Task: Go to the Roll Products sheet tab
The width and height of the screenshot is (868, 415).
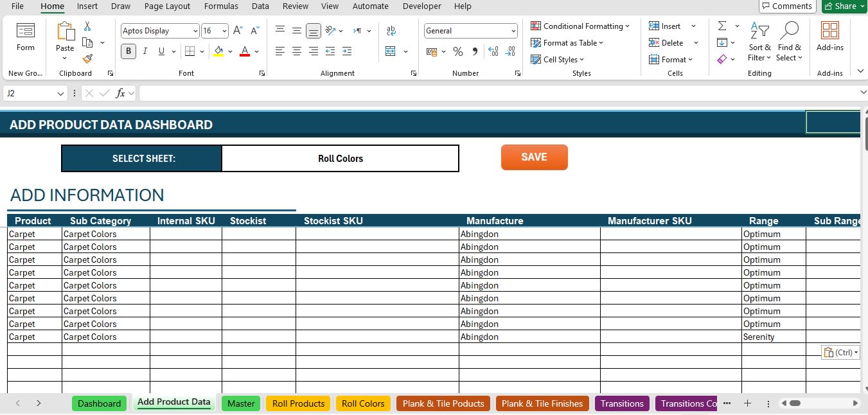Action: coord(298,403)
